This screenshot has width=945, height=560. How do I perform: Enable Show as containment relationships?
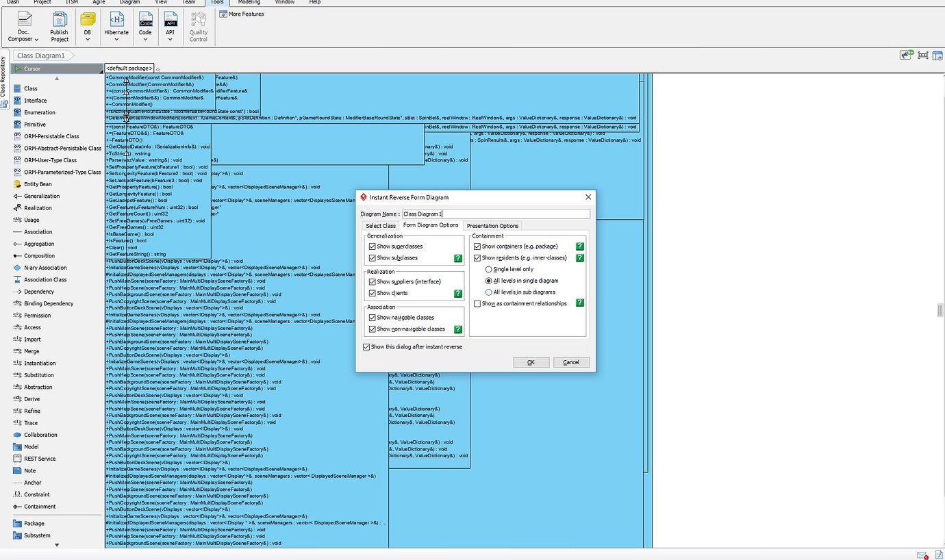pos(477,303)
